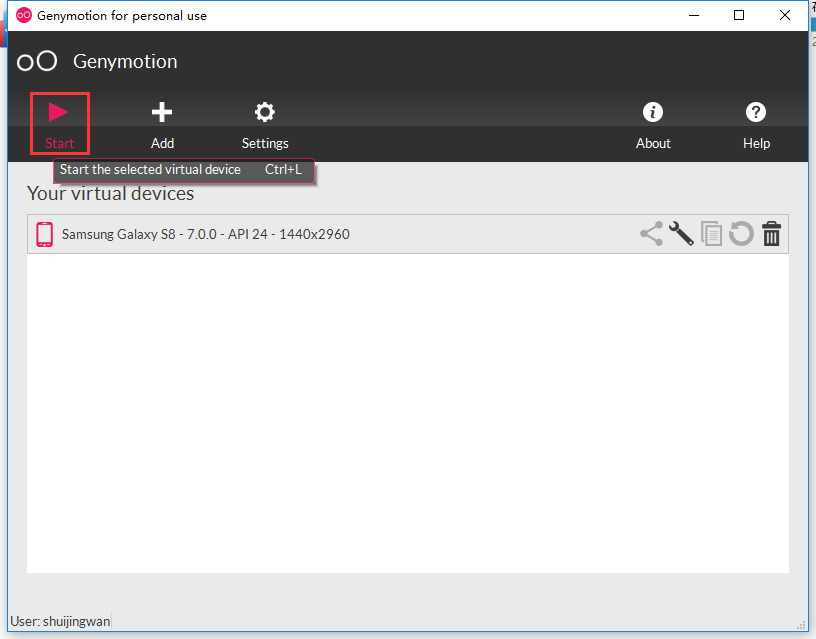Viewport: 816px width, 639px height.
Task: Clone the Samsung Galaxy S8 device
Action: click(711, 234)
